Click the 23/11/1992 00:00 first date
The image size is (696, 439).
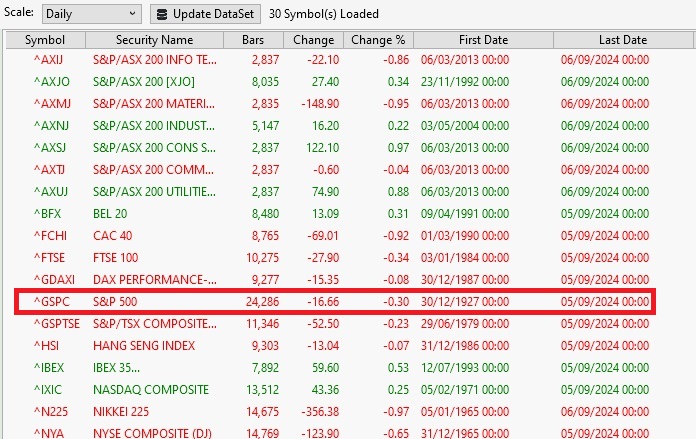(465, 82)
